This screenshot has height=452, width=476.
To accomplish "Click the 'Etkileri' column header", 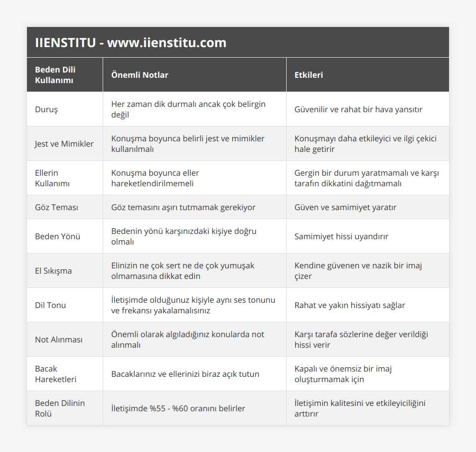I will click(308, 75).
